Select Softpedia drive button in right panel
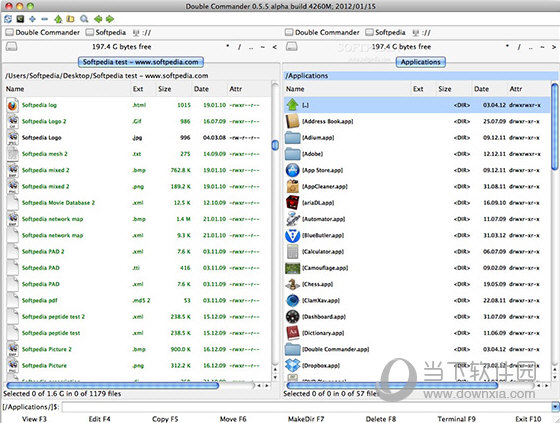560x423 pixels. pos(386,33)
